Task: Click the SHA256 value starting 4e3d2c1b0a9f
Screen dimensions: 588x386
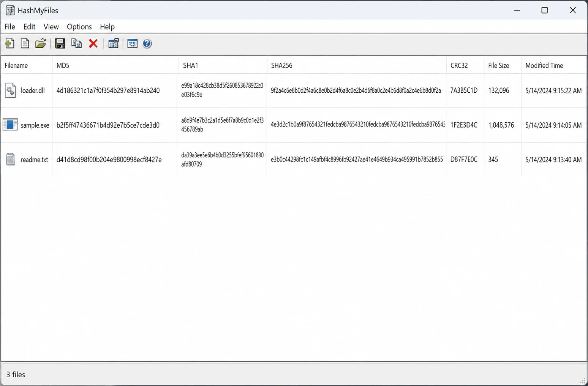Action: click(x=358, y=125)
